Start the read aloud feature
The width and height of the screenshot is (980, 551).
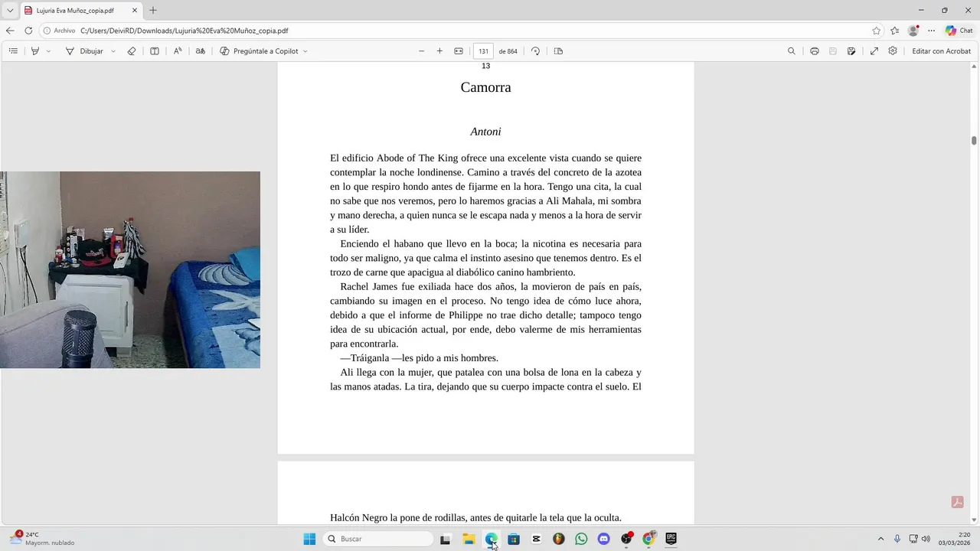click(178, 51)
